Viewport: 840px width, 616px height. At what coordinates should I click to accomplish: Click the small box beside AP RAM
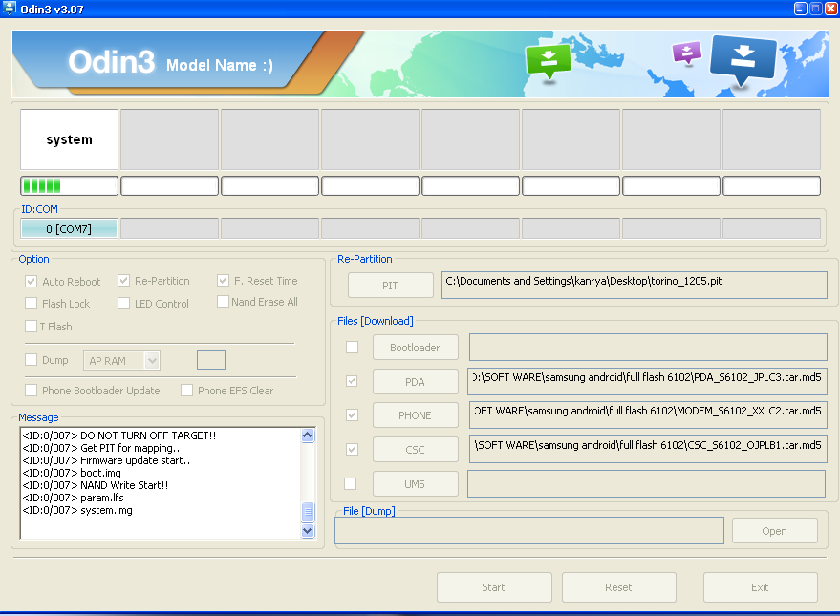[211, 360]
